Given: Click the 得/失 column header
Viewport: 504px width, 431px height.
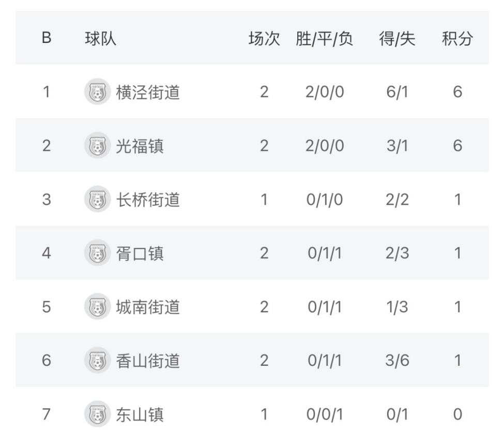Looking at the screenshot, I should [x=397, y=39].
